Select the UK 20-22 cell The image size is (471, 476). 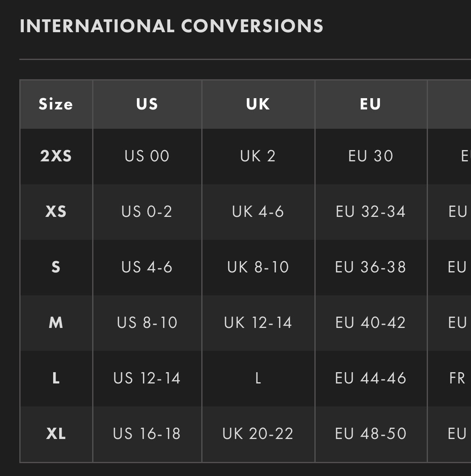point(258,434)
